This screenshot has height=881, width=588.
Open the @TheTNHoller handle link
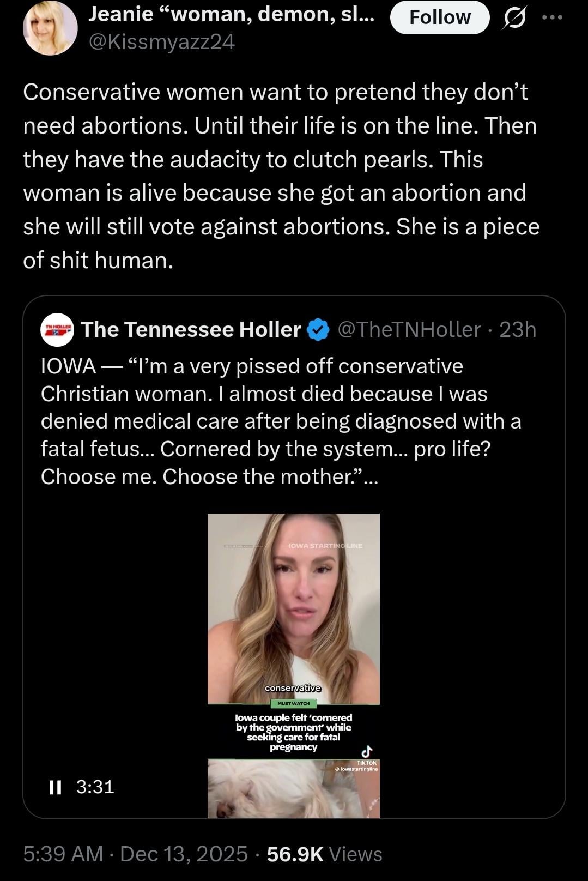(409, 330)
